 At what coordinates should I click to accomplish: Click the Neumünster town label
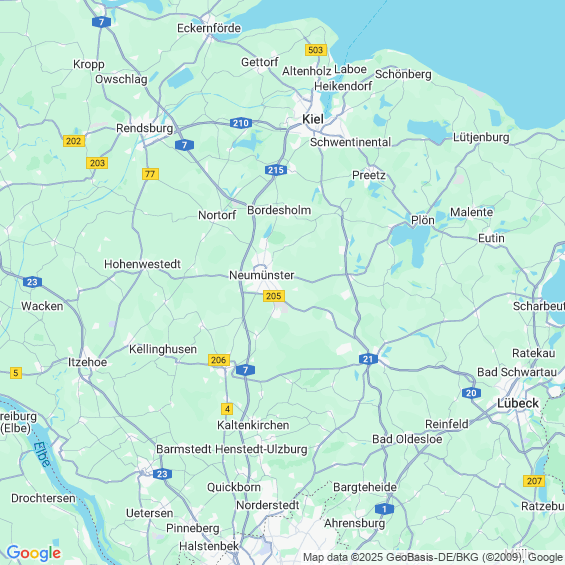[x=262, y=275]
